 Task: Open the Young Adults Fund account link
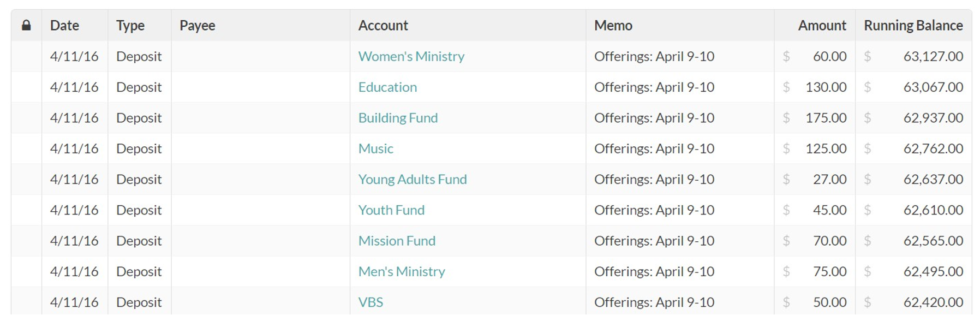pos(413,179)
